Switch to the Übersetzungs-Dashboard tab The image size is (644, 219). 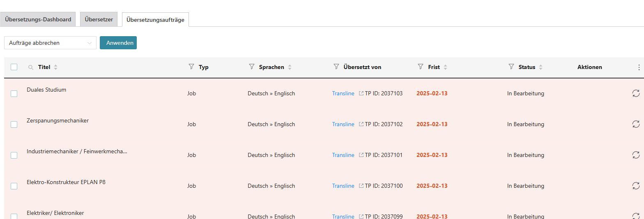coord(38,19)
